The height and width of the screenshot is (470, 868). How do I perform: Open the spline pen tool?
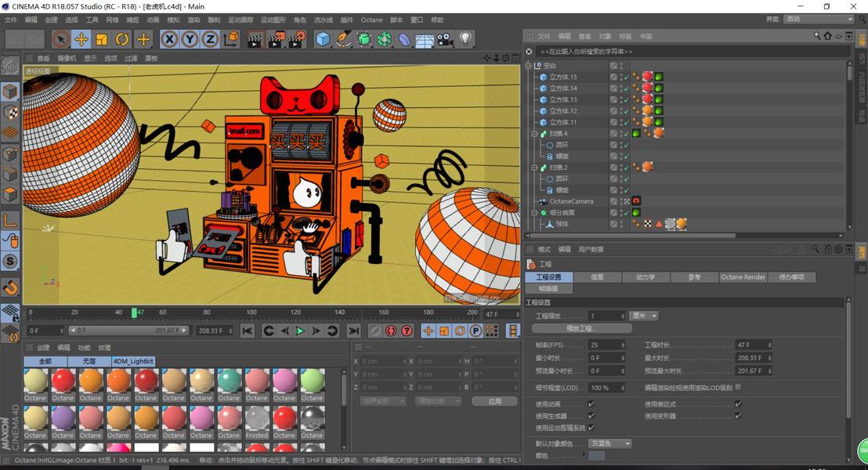[344, 39]
